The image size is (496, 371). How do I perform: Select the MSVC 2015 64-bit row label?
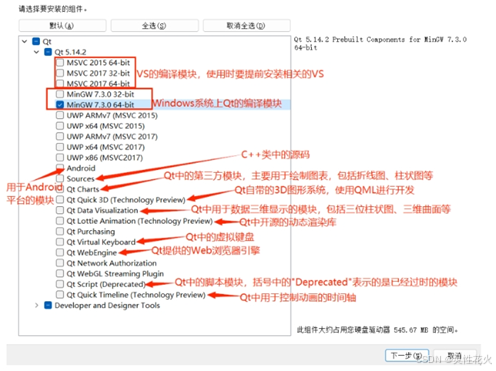tap(98, 62)
